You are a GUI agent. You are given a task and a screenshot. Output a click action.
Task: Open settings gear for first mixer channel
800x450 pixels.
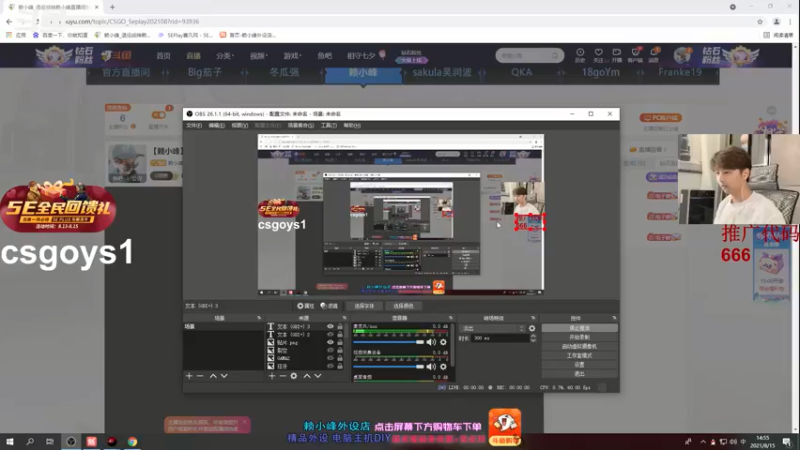tap(443, 342)
